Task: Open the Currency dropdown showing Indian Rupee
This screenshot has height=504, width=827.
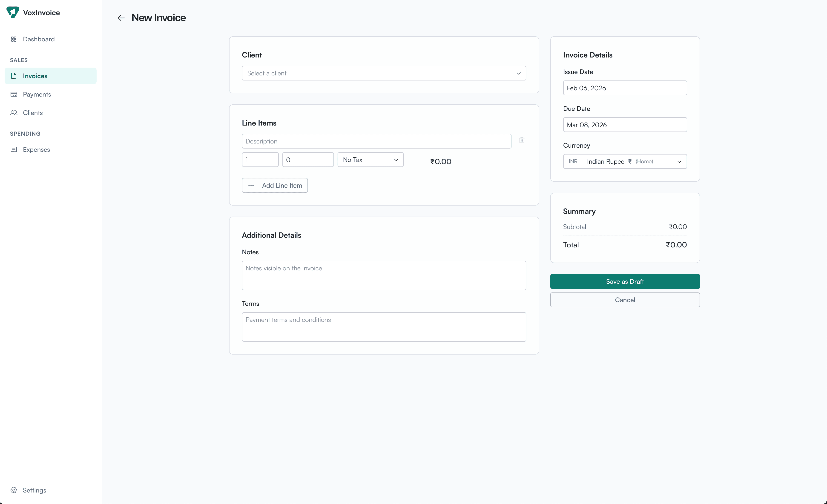Action: (625, 161)
